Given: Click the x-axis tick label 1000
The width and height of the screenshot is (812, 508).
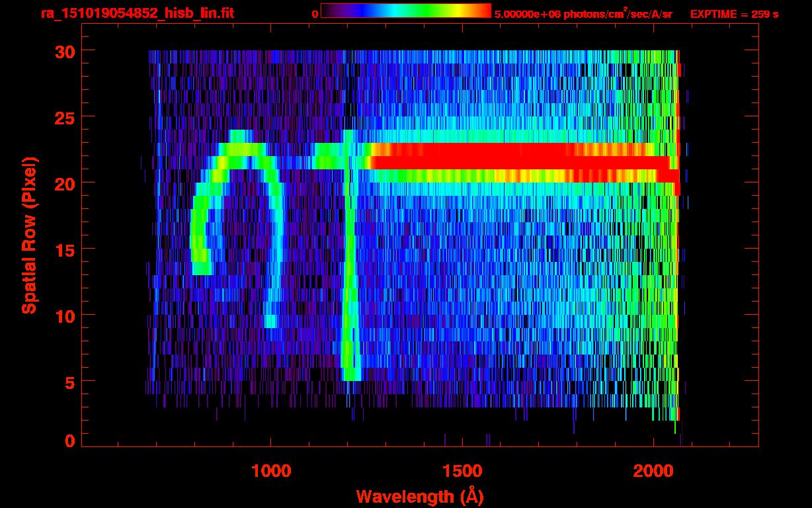Looking at the screenshot, I should pos(270,470).
